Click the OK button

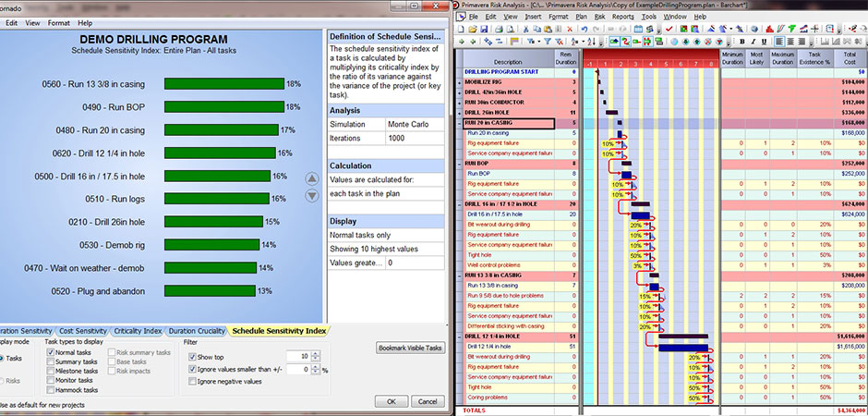(x=392, y=401)
